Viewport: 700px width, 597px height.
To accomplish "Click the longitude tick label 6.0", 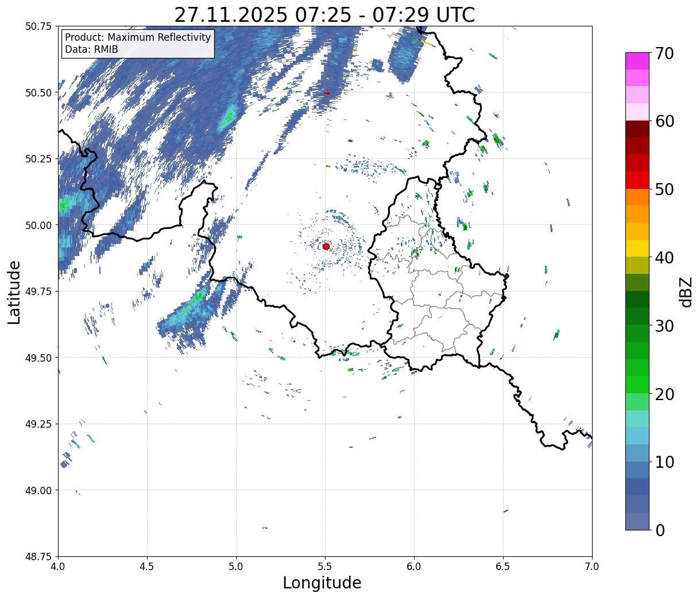I will click(414, 566).
